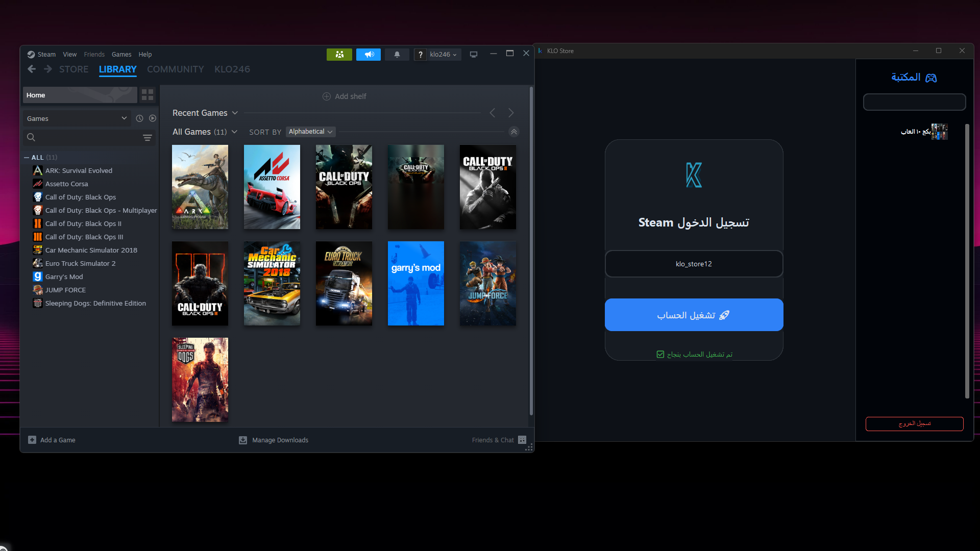Image resolution: width=980 pixels, height=551 pixels.
Task: Click the Car Mechanic Simulator 2018 list icon
Action: coord(38,250)
